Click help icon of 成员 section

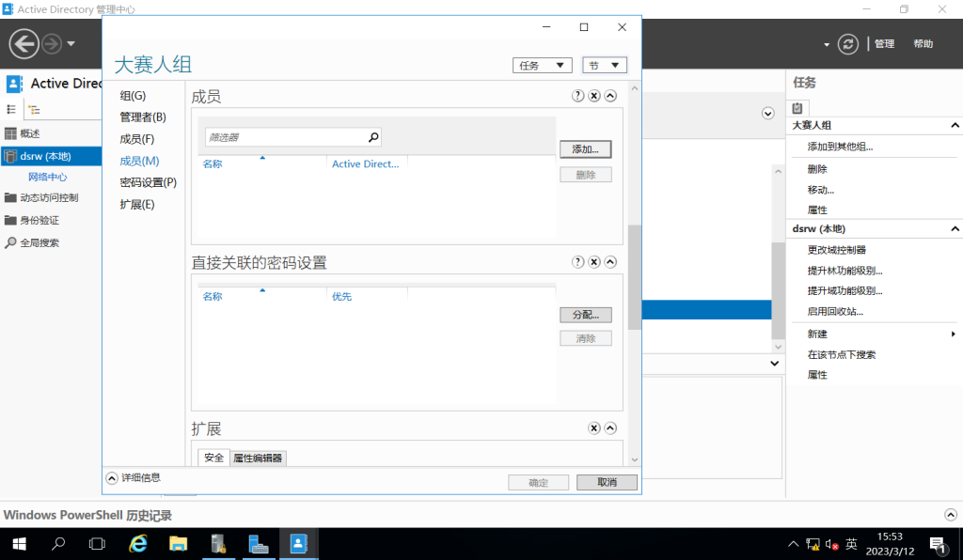pyautogui.click(x=577, y=96)
